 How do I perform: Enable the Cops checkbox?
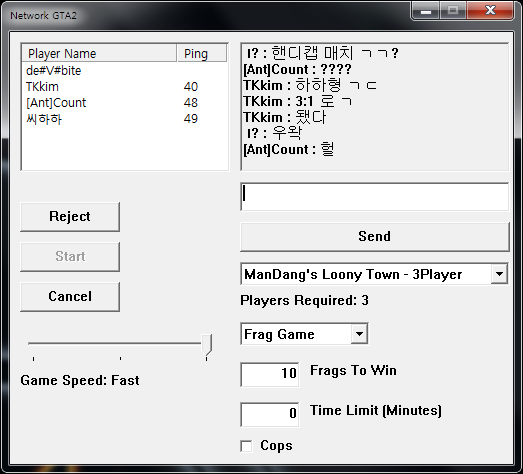click(x=246, y=446)
